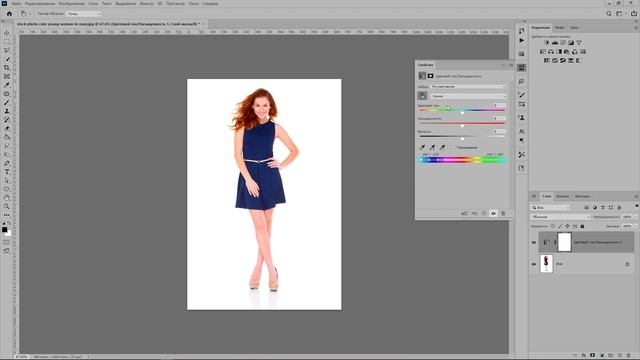The image size is (640, 360).
Task: Hide the background photo layer
Action: [533, 264]
